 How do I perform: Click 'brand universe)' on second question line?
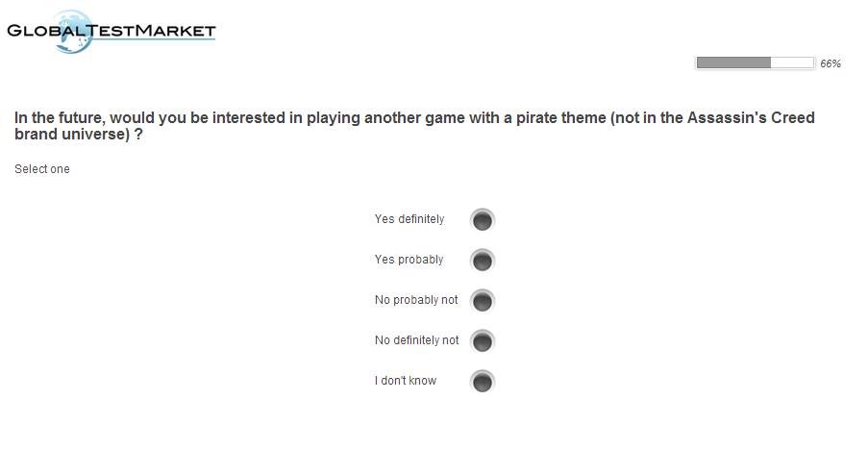tap(72, 135)
